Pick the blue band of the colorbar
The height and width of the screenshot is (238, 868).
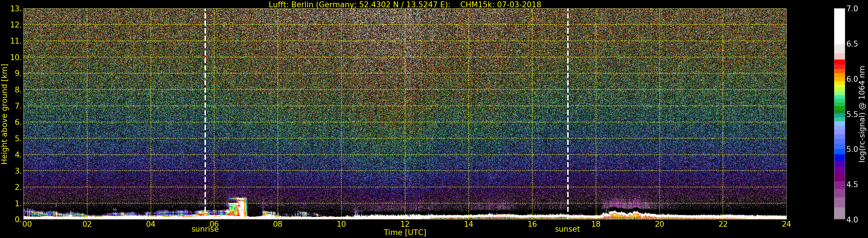tap(839, 157)
